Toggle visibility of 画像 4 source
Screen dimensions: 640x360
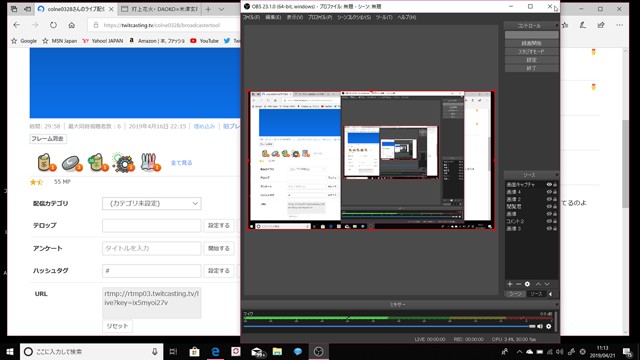pyautogui.click(x=549, y=192)
